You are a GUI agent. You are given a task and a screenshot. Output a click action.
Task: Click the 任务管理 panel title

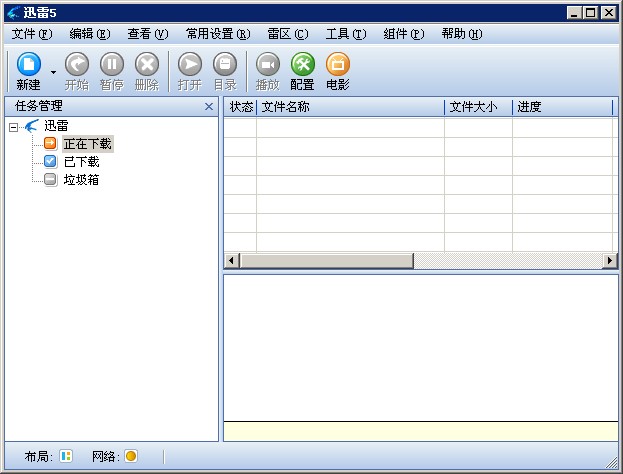tap(39, 106)
